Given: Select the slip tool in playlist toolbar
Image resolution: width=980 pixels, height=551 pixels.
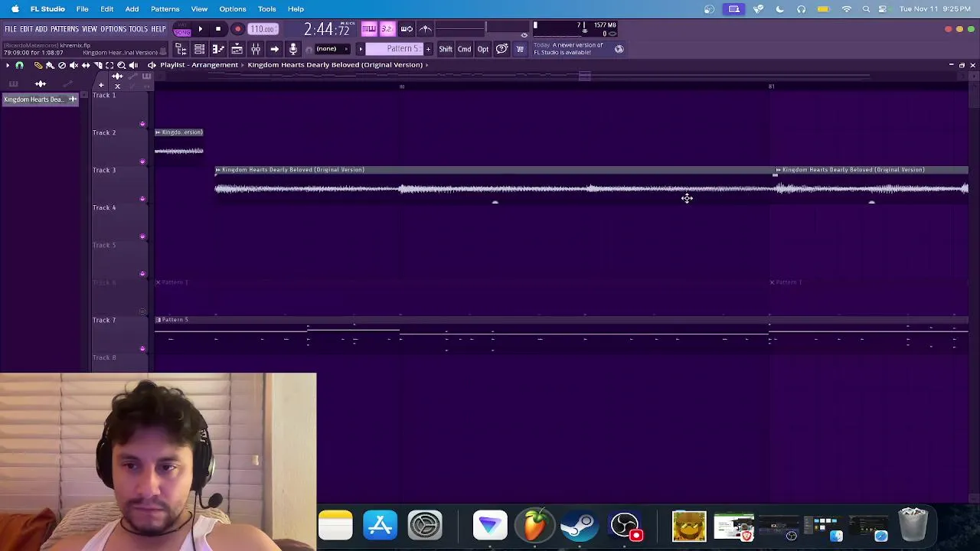Looking at the screenshot, I should (86, 65).
